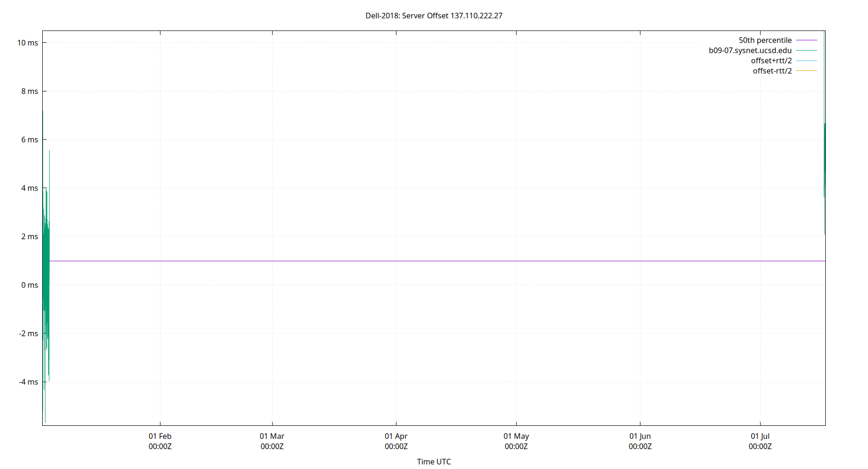Click the Time UTC axis title

(434, 461)
